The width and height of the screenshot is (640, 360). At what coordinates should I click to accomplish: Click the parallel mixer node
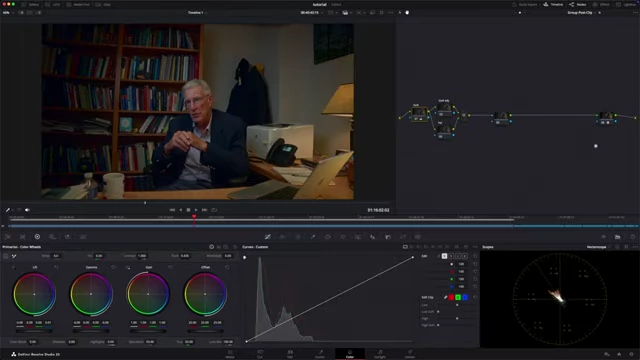pyautogui.click(x=464, y=116)
